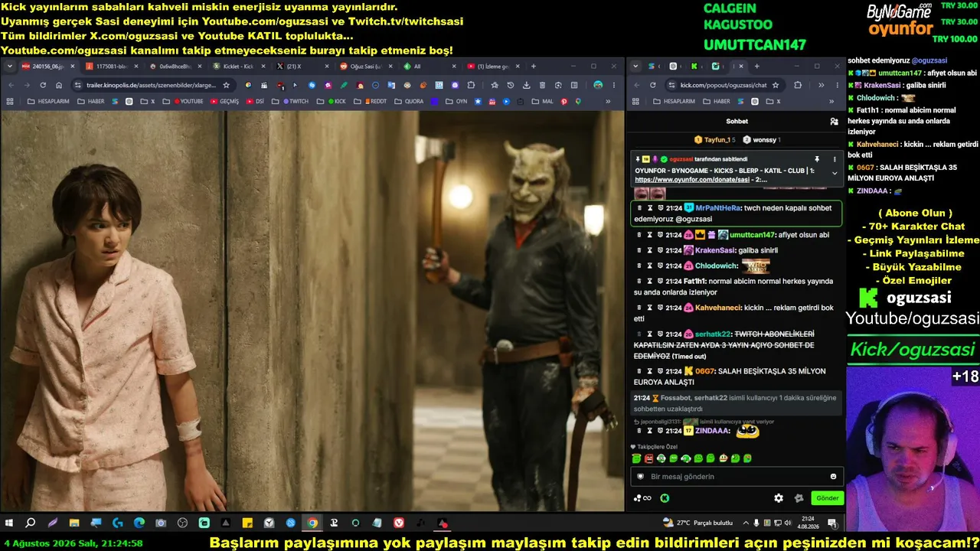
Task: Open File Explorer from the taskbar
Action: (x=74, y=523)
